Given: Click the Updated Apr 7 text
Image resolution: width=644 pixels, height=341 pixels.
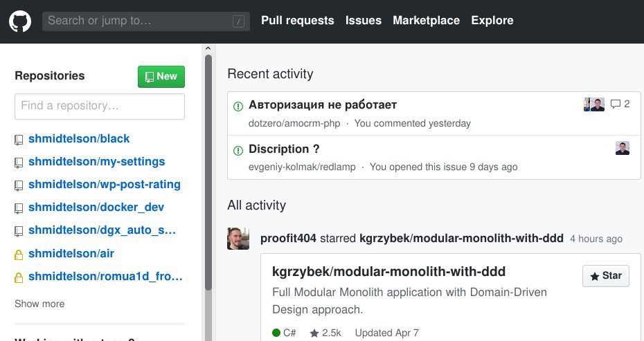Looking at the screenshot, I should (386, 333).
